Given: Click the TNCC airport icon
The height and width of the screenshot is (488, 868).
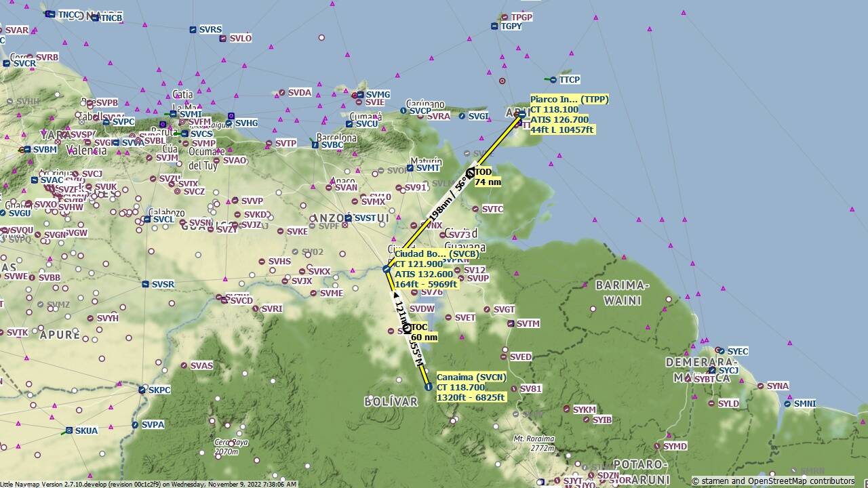Looking at the screenshot, I should (50, 14).
